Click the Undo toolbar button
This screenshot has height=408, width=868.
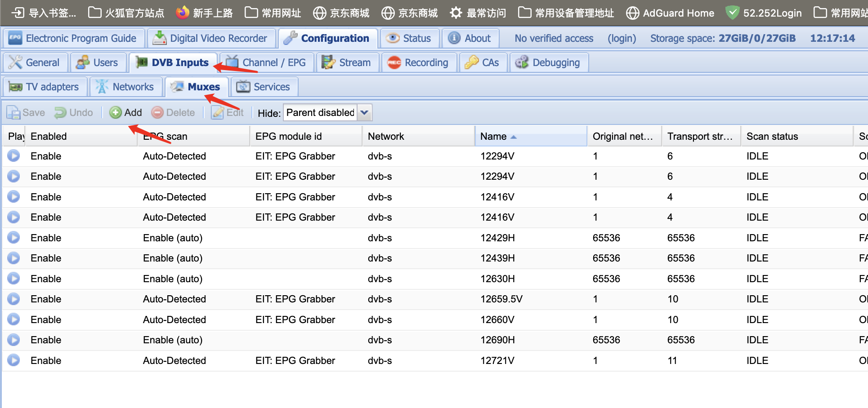pyautogui.click(x=74, y=113)
